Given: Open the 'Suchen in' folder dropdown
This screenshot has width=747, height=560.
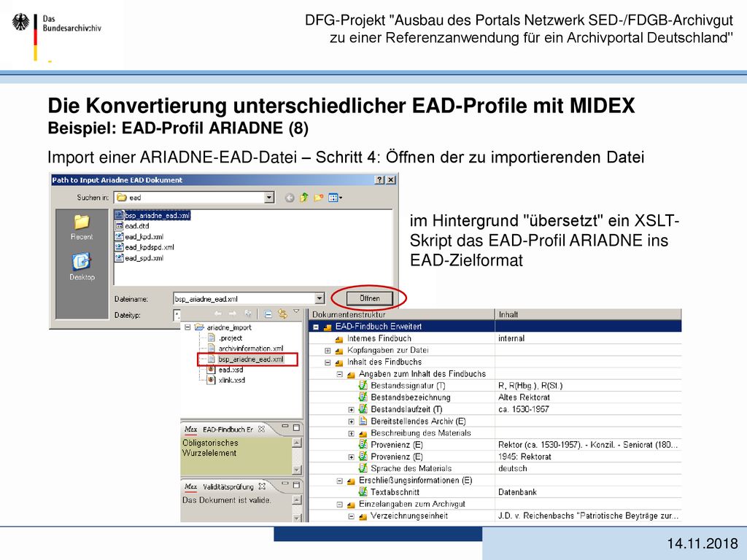Looking at the screenshot, I should 269,197.
